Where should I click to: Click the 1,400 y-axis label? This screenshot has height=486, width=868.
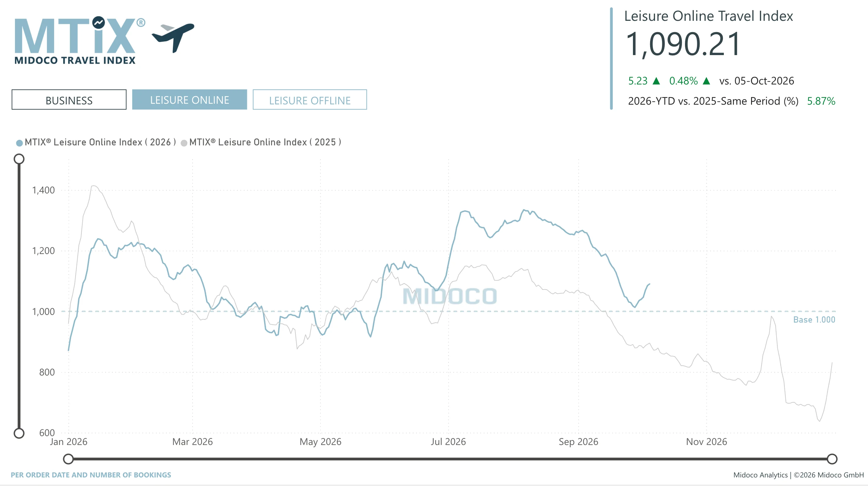tap(43, 190)
